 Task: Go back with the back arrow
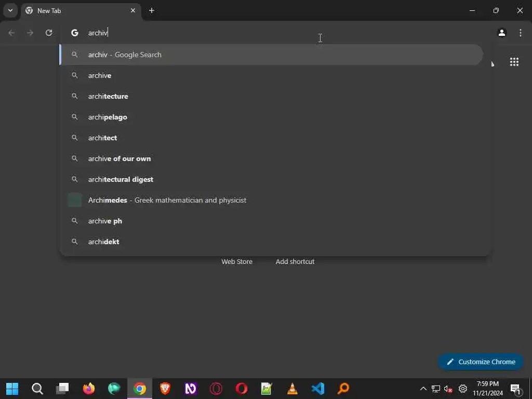point(11,33)
